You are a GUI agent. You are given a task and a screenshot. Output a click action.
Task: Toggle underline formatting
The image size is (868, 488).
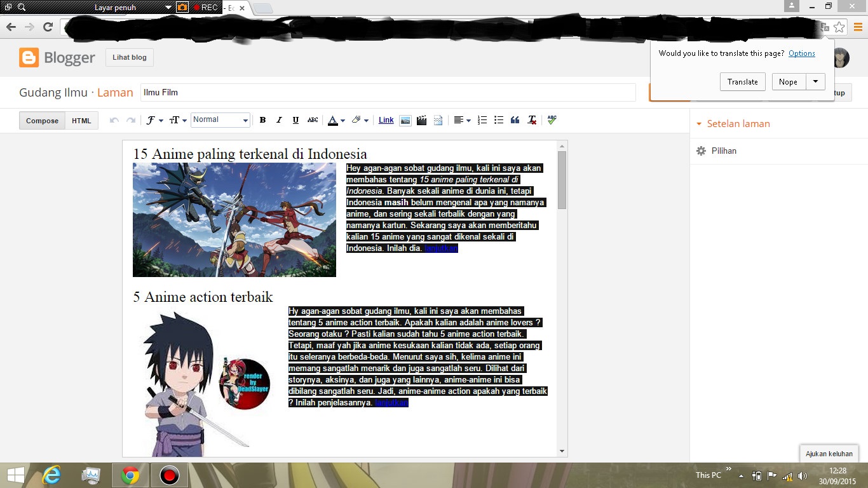[x=295, y=120]
